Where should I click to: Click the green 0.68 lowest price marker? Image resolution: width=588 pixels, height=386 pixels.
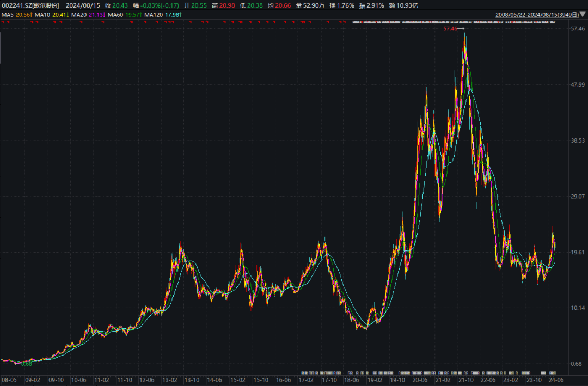(x=27, y=364)
